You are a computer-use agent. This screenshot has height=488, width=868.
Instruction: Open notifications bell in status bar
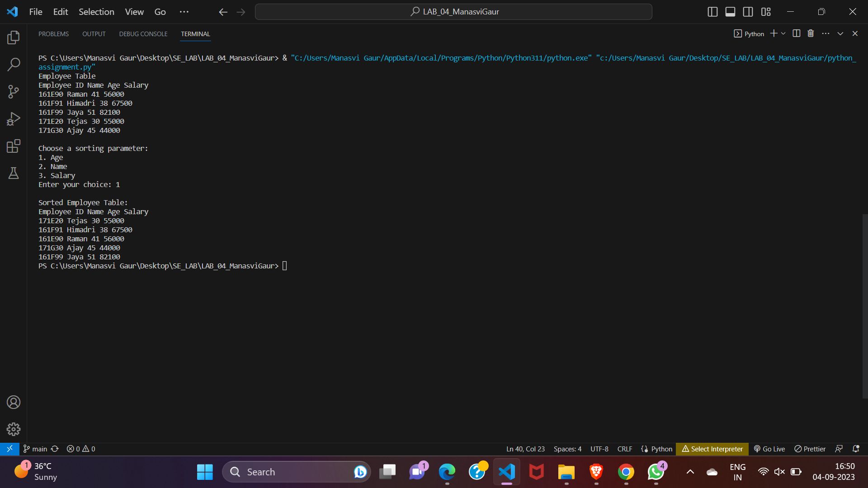[x=856, y=449]
